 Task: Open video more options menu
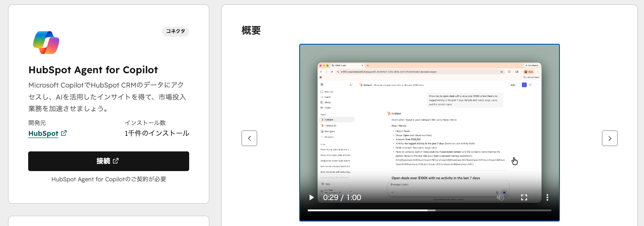point(547,197)
